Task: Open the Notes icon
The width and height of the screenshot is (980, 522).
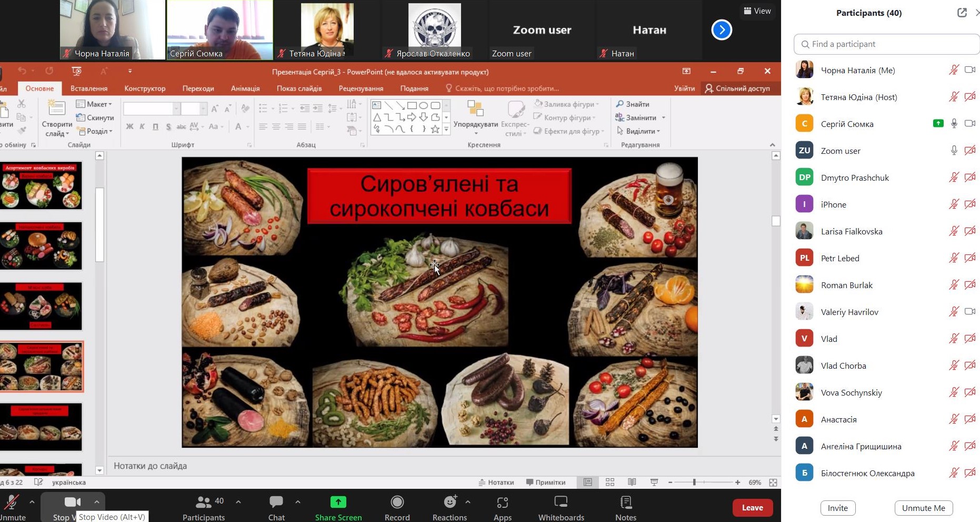Action: pyautogui.click(x=625, y=503)
